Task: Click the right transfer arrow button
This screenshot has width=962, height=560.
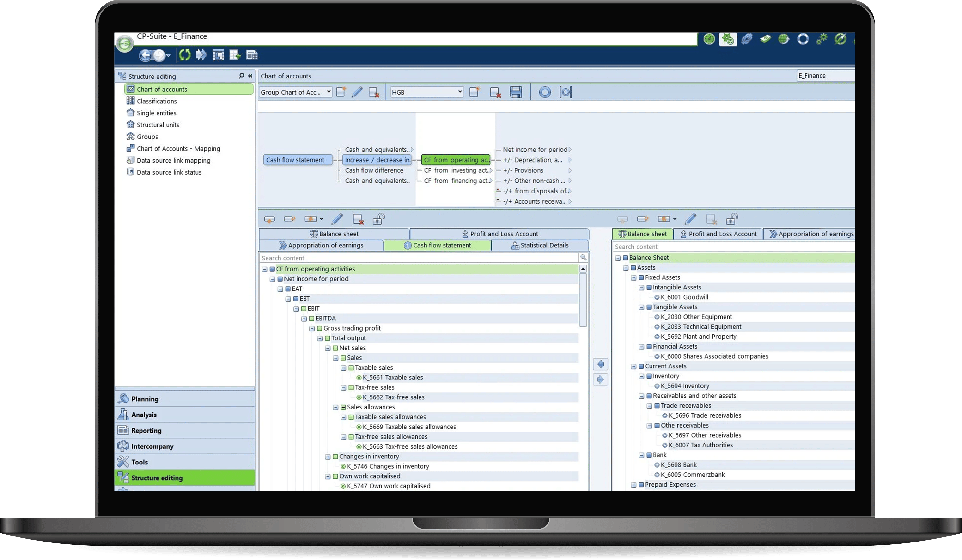Action: pos(600,379)
